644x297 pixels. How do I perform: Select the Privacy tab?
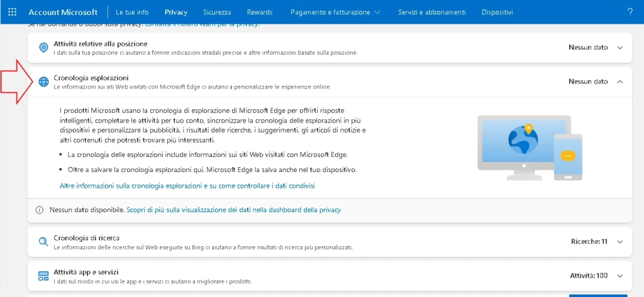[x=176, y=13]
